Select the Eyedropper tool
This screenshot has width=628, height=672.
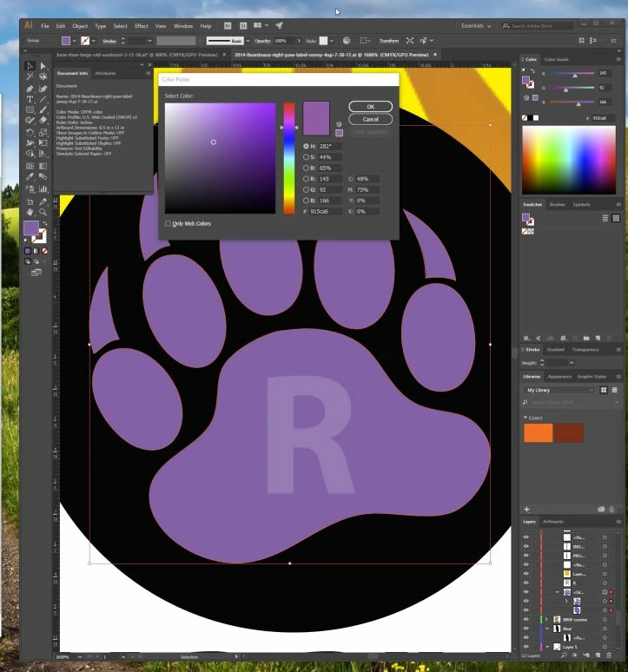click(x=30, y=176)
